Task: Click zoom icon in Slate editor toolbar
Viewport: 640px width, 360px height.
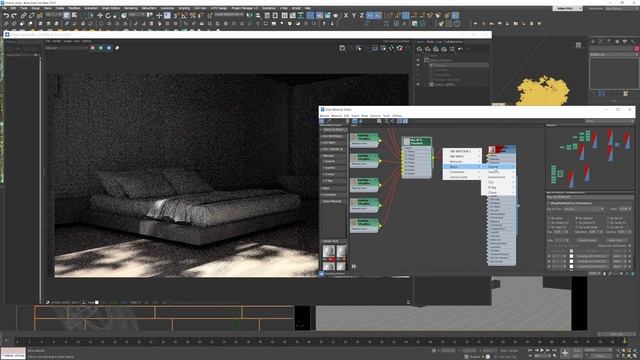Action: coord(379,121)
